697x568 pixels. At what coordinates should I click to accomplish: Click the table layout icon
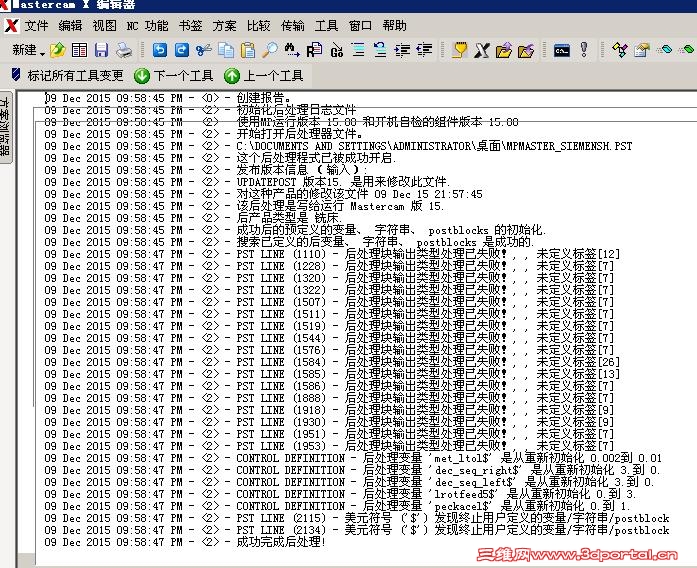80,50
